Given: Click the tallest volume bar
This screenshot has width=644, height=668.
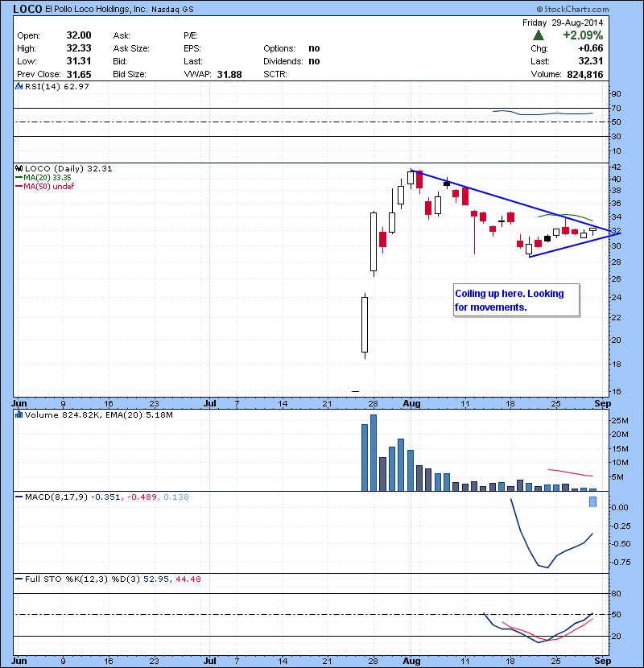Looking at the screenshot, I should (x=374, y=453).
